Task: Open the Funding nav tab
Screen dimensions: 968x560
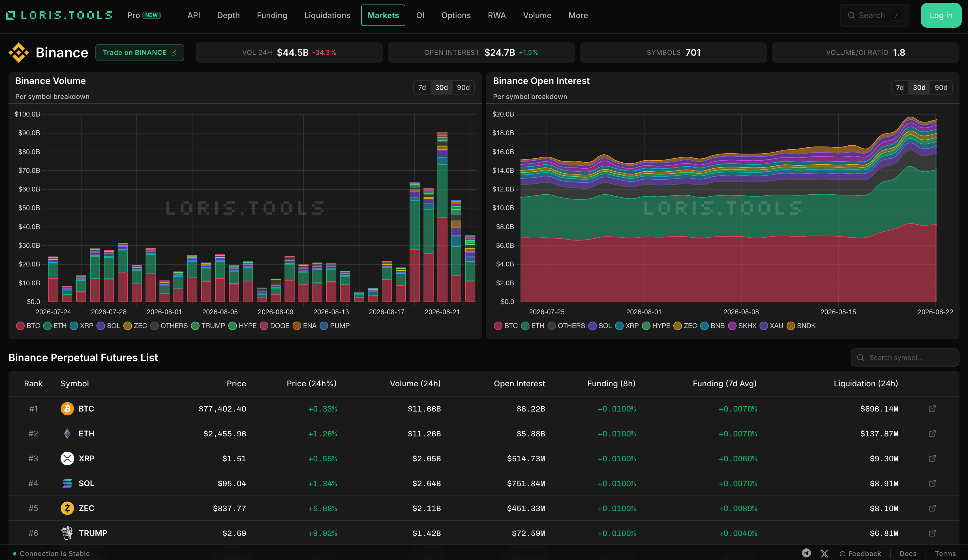Action: pos(272,15)
